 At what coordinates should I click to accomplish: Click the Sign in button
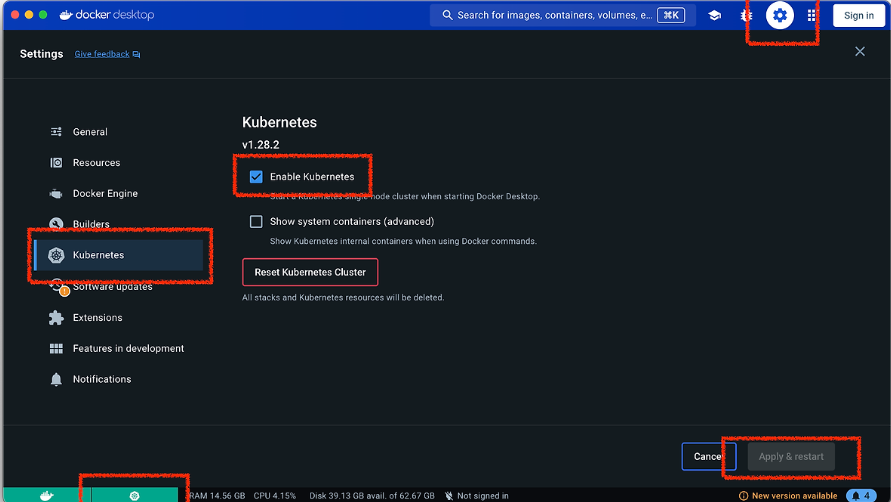[x=859, y=15]
